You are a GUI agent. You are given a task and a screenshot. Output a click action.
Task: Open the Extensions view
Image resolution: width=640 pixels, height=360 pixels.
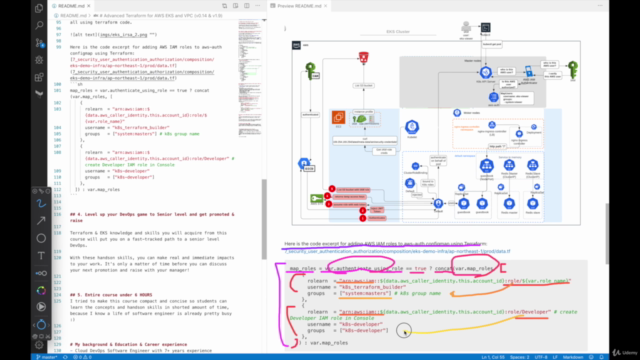[x=39, y=77]
